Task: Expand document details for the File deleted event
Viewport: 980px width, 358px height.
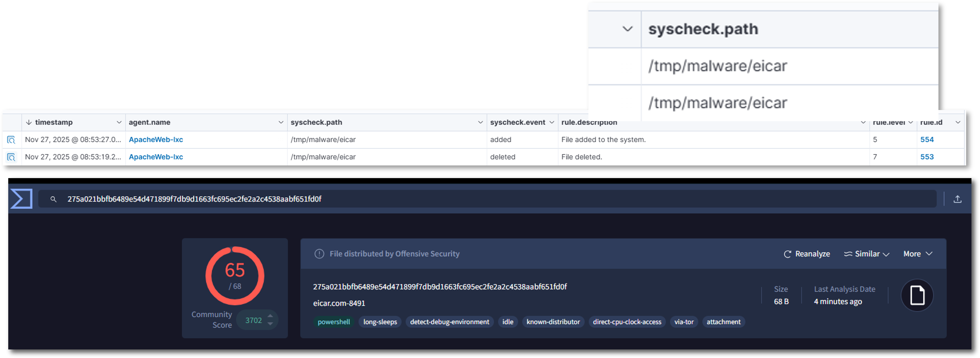Action: [11, 157]
